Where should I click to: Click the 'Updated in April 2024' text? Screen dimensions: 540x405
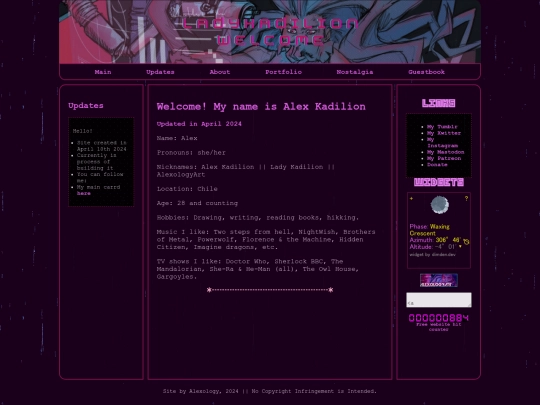click(x=199, y=124)
